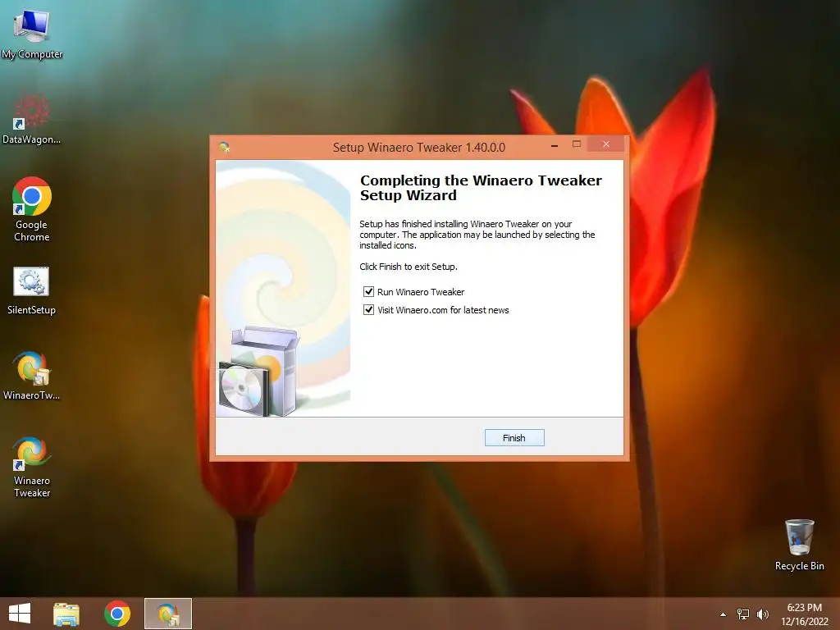840x630 pixels.
Task: Click the Winaero setup taskbar button
Action: tap(168, 614)
